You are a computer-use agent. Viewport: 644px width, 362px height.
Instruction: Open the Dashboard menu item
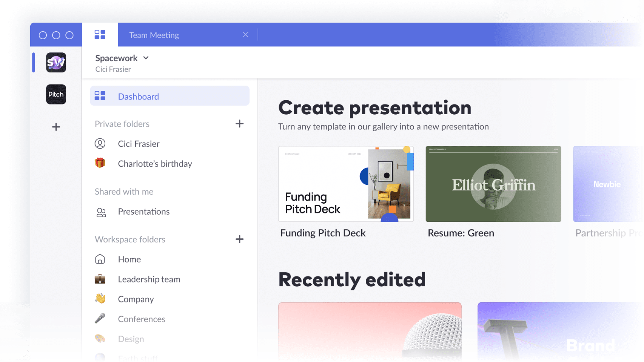[169, 96]
